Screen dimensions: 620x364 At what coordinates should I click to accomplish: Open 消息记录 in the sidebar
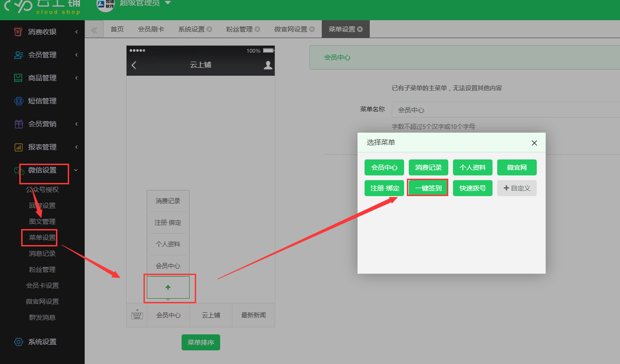point(42,253)
